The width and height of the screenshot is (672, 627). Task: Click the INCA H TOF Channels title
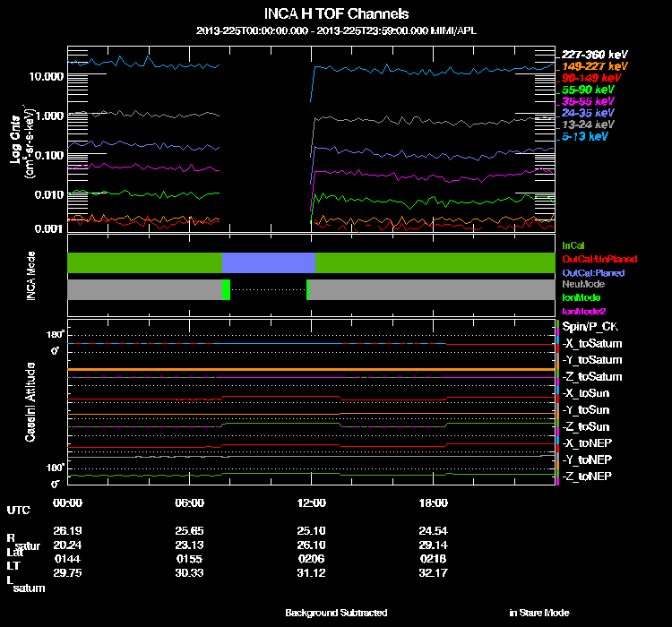(336, 14)
